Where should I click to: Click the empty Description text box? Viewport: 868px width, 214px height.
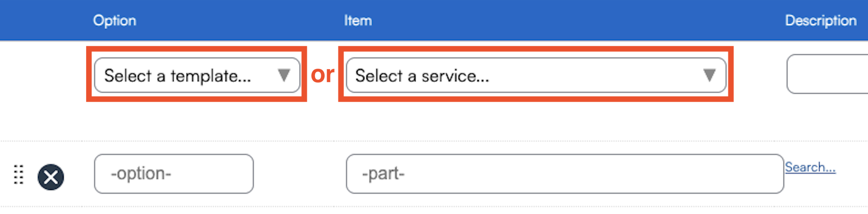tap(828, 74)
